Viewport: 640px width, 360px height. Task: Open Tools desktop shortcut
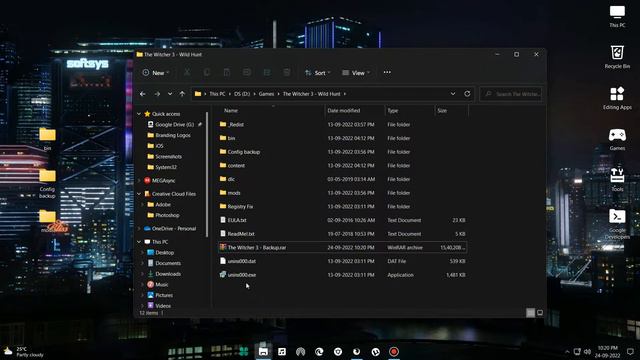pyautogui.click(x=617, y=180)
